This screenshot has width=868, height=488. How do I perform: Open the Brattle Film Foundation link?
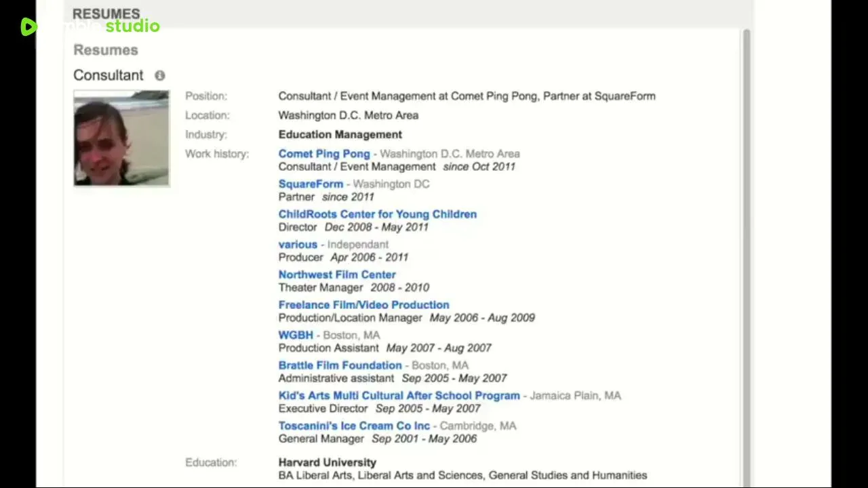tap(340, 365)
